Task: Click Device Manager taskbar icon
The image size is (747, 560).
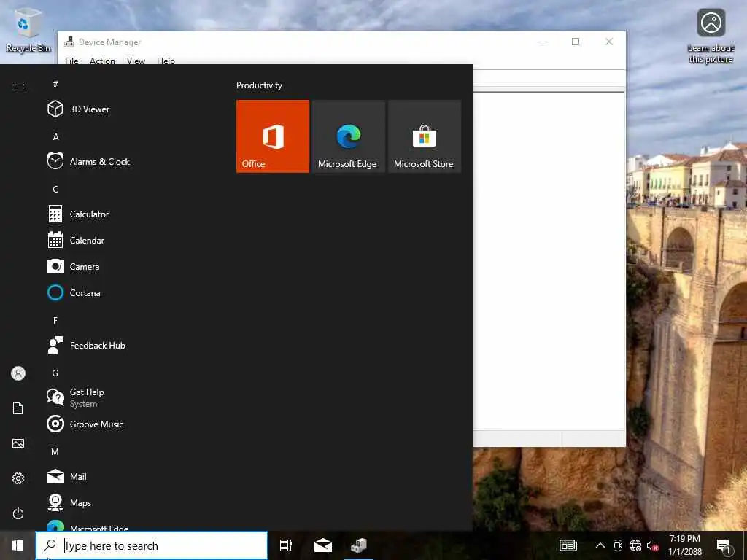Action: [359, 545]
